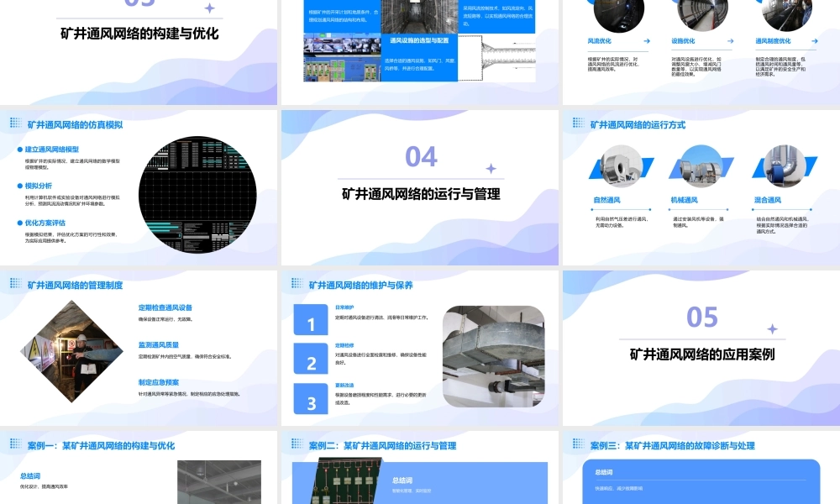This screenshot has width=840, height=504.
Task: Click the circular simulation screen image
Action: [x=197, y=194]
